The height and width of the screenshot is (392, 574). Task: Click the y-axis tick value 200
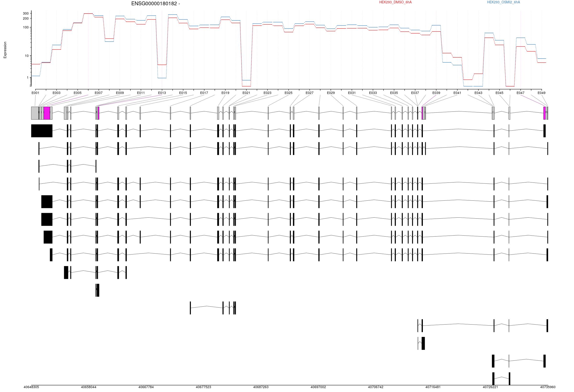click(26, 18)
